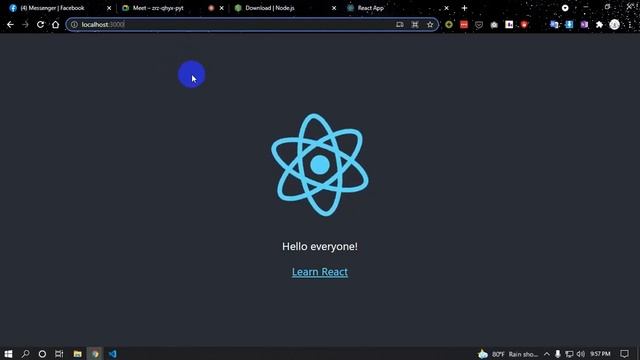Go back to the previous page
This screenshot has height=360, width=640.
pos(10,24)
